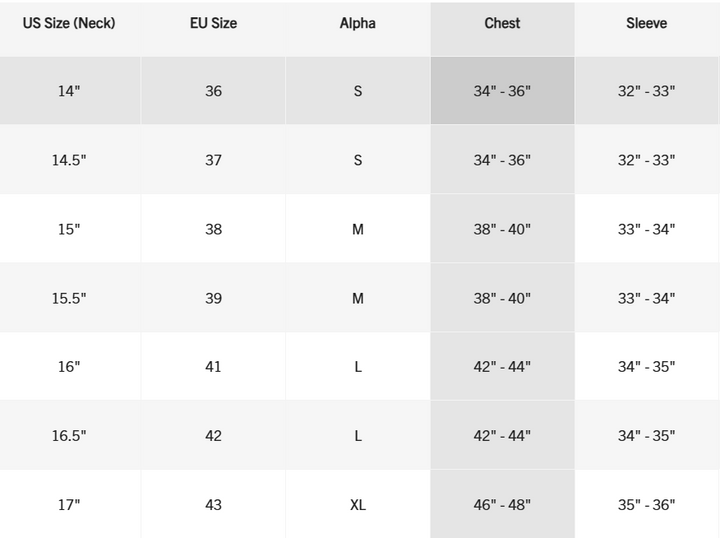Click the Alpha column header
This screenshot has height=538, width=720.
(x=357, y=23)
